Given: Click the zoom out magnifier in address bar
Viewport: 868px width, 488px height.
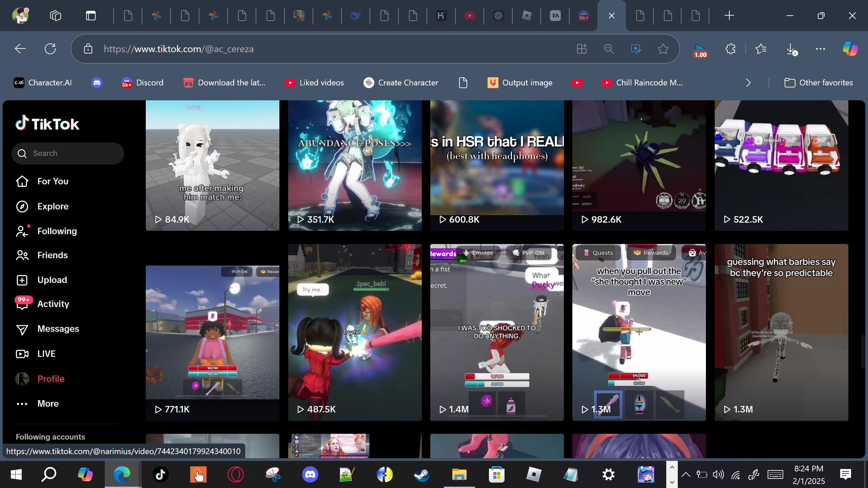Looking at the screenshot, I should pyautogui.click(x=609, y=49).
